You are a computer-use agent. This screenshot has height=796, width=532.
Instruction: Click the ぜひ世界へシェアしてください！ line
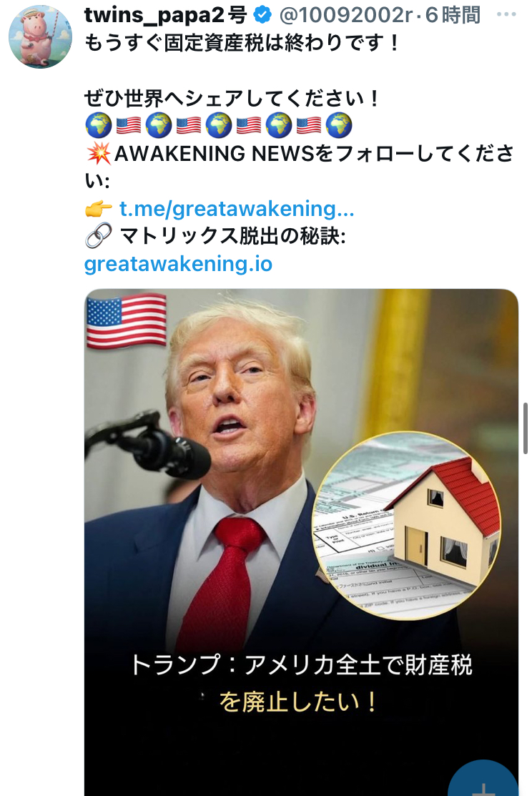coord(232,98)
